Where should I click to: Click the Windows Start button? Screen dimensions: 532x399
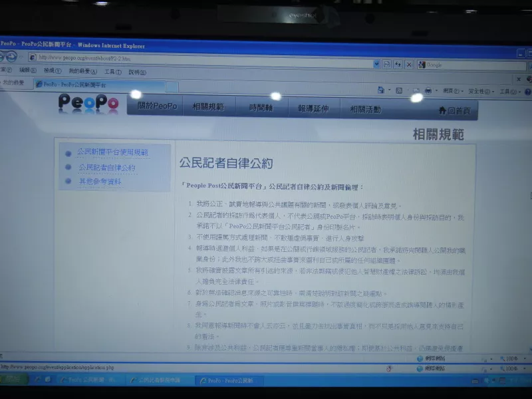[13, 379]
